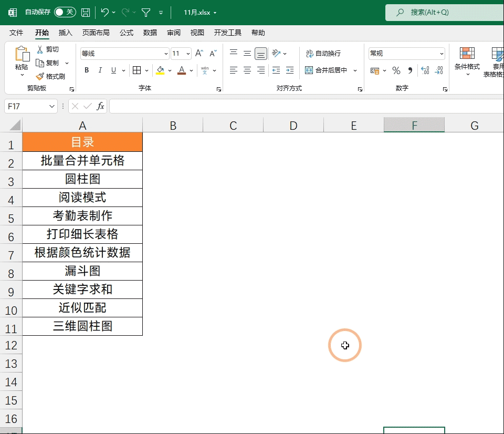Open the 公式 (Formulas) ribbon tab
504x434 pixels.
[x=127, y=33]
